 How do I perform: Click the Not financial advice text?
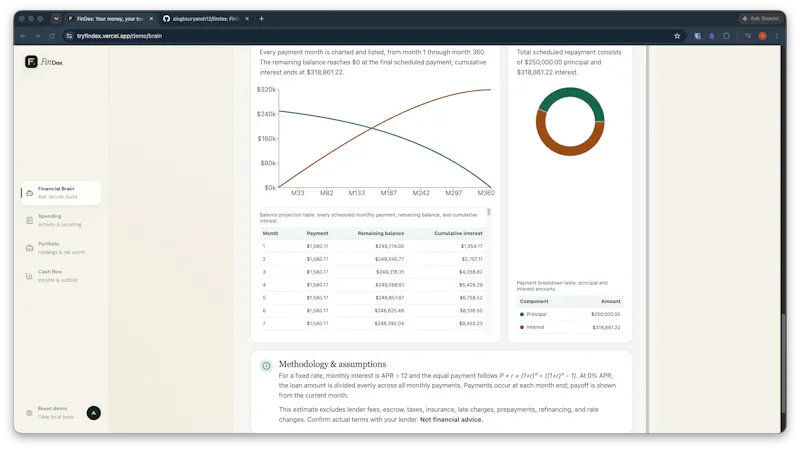(451, 419)
